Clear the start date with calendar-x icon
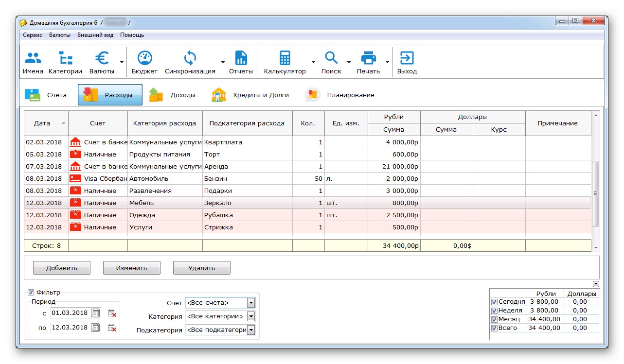Viewport: 624px width, 364px height. coord(112,313)
